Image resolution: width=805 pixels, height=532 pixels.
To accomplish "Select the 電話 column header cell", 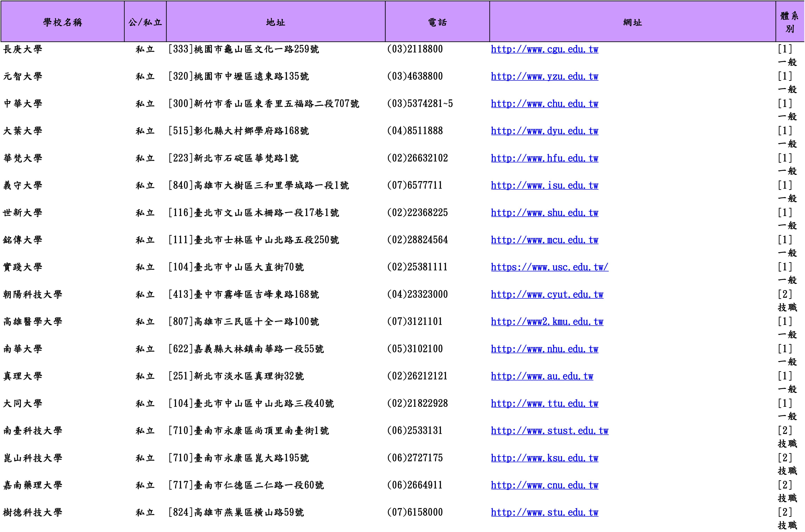I will [437, 22].
